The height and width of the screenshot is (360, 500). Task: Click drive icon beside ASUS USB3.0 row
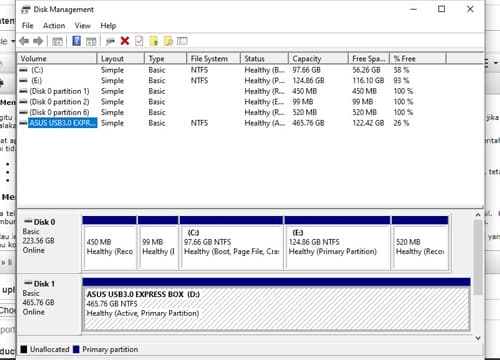click(24, 123)
